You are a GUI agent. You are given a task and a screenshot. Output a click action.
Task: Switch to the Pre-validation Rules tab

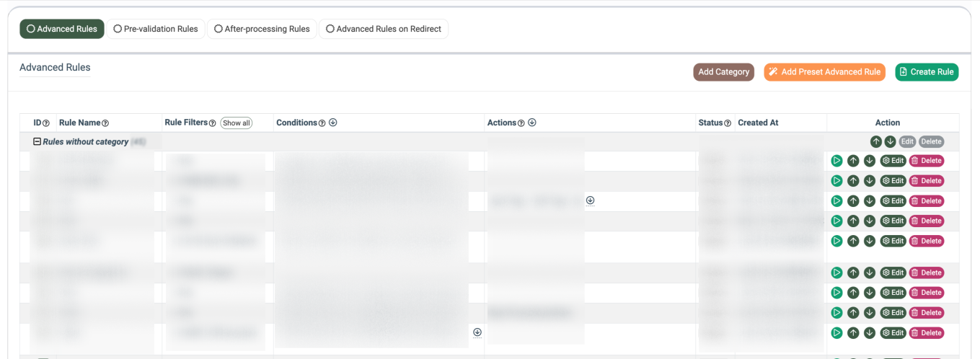156,29
